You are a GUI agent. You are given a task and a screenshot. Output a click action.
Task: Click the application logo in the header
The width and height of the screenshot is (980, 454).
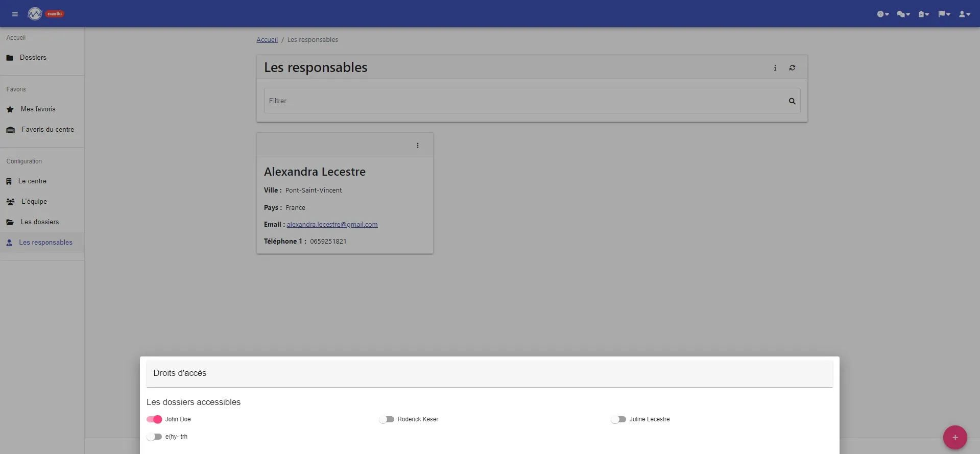35,14
